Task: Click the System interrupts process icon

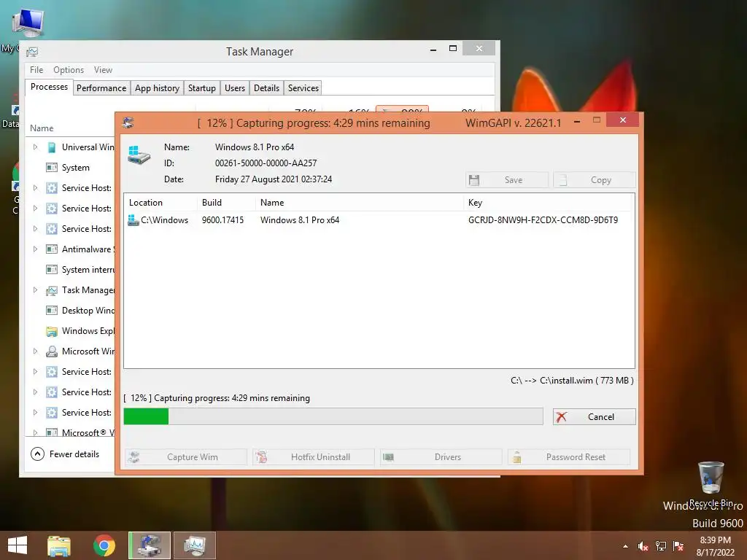Action: click(x=52, y=270)
